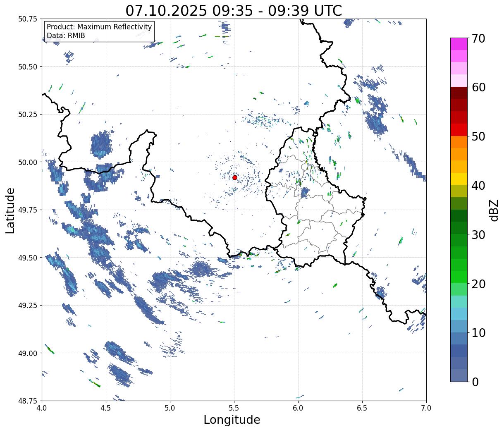Screen dimensions: 504x430
Task: Click the 50.75 latitude tick label
Action: pos(28,19)
